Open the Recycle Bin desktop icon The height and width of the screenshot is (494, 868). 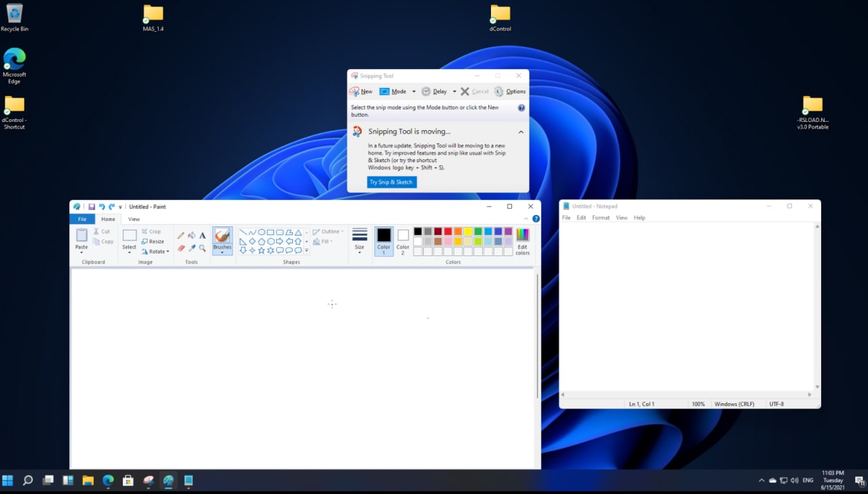pos(14,18)
